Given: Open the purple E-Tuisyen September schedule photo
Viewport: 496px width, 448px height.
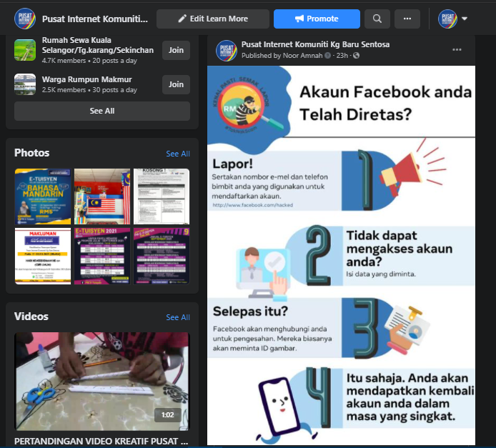Looking at the screenshot, I should (162, 256).
